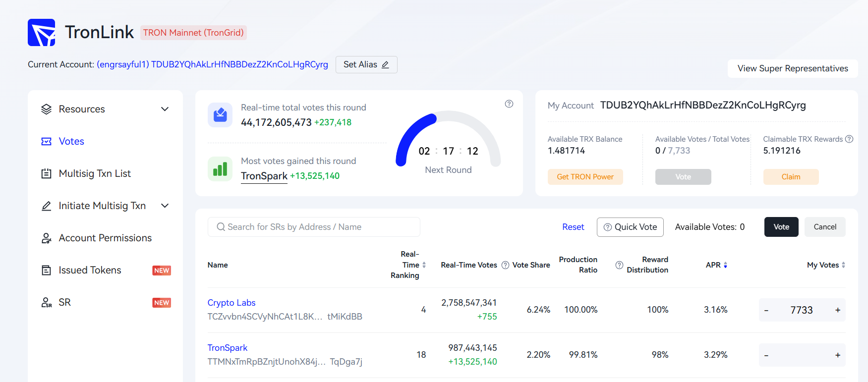This screenshot has width=868, height=382.
Task: Click the TronSpark empty votes field
Action: pos(802,355)
